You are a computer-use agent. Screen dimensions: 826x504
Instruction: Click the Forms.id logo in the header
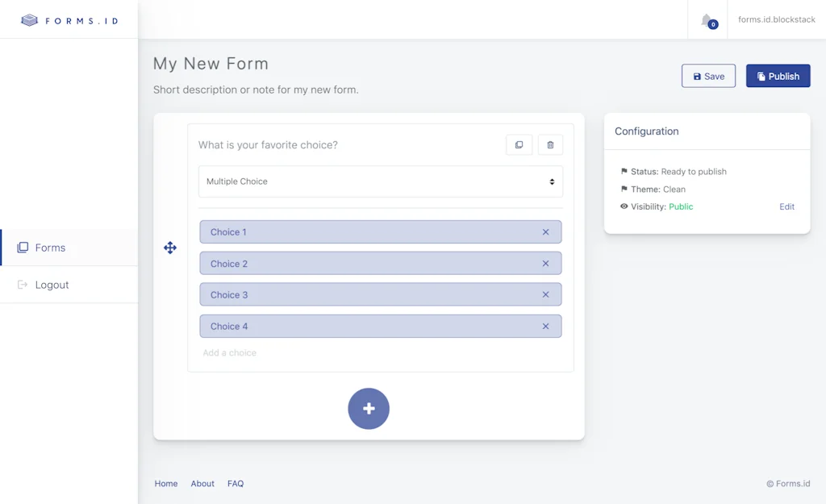click(69, 19)
